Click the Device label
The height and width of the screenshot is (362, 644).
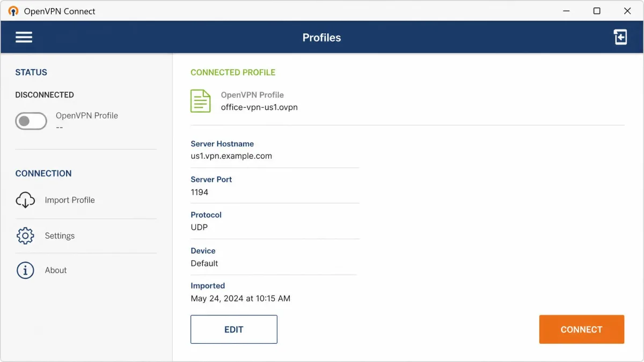tap(203, 251)
